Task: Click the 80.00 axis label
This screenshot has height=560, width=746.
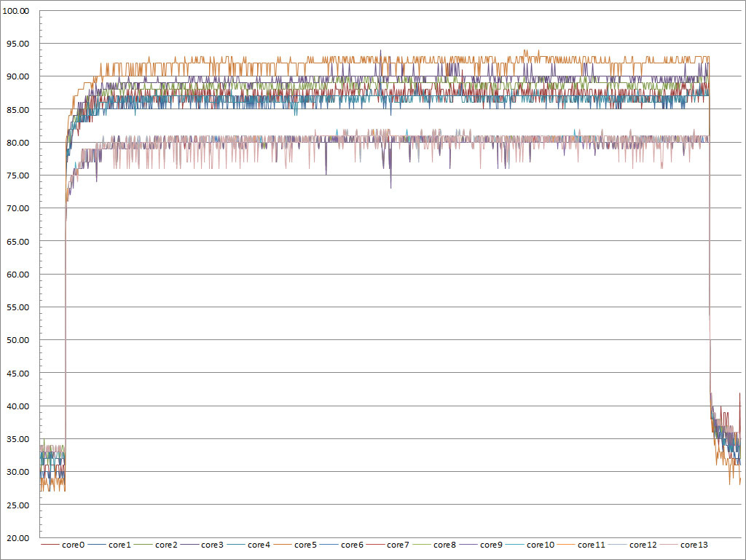Action: coord(17,143)
